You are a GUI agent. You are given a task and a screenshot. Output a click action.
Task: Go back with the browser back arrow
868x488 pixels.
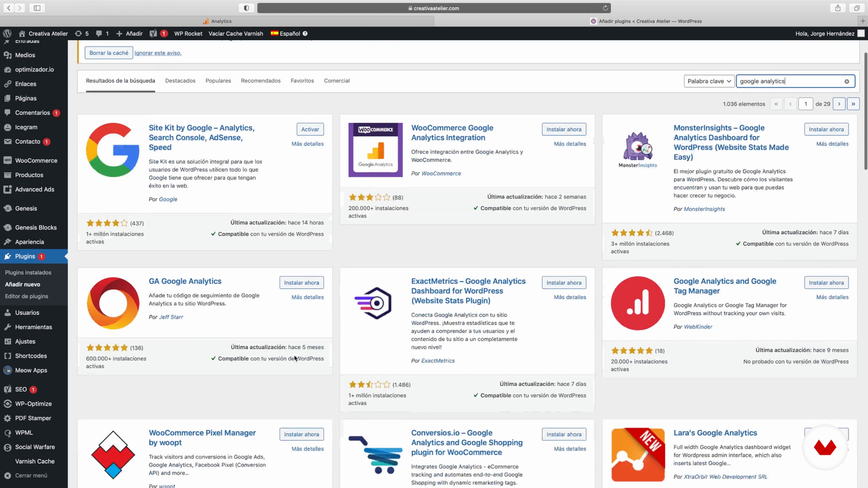click(9, 8)
